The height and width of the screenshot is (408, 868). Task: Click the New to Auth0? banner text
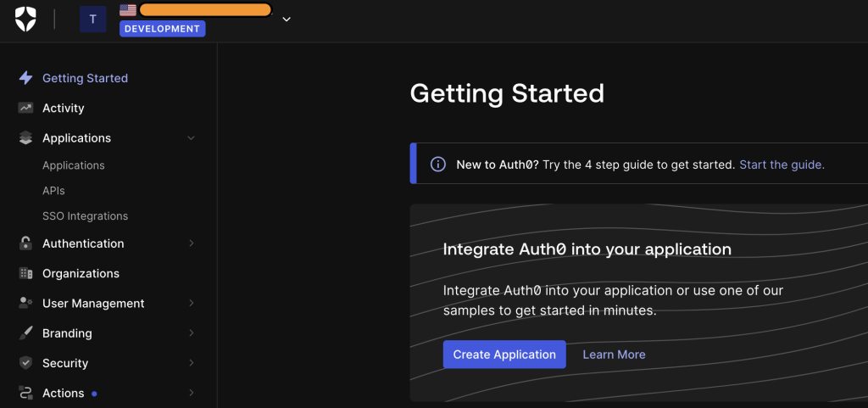(497, 165)
